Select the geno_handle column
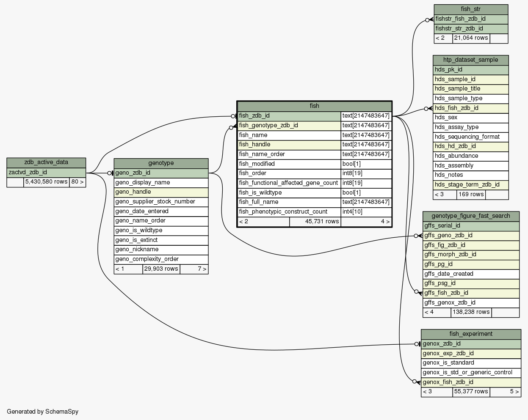The height and width of the screenshot is (420, 528). point(161,192)
